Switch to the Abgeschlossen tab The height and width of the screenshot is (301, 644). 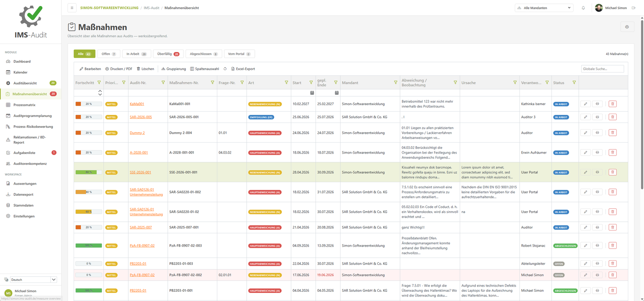204,54
